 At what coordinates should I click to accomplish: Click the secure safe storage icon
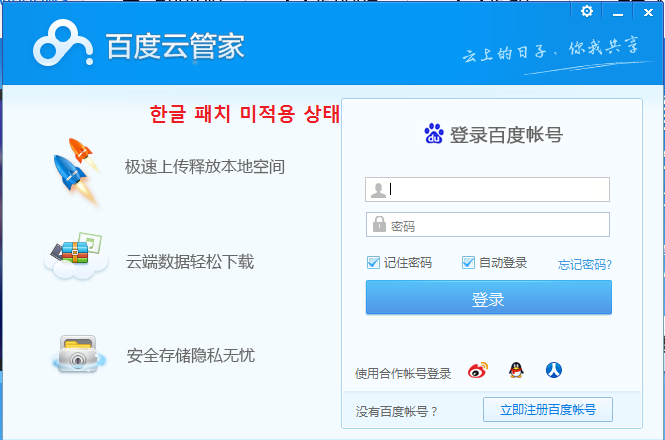[x=79, y=355]
